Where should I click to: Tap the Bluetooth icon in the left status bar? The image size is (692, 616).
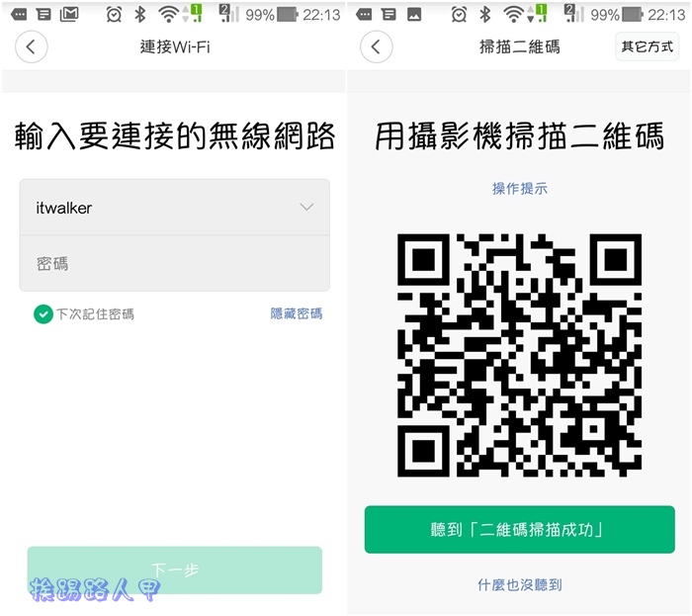[140, 15]
